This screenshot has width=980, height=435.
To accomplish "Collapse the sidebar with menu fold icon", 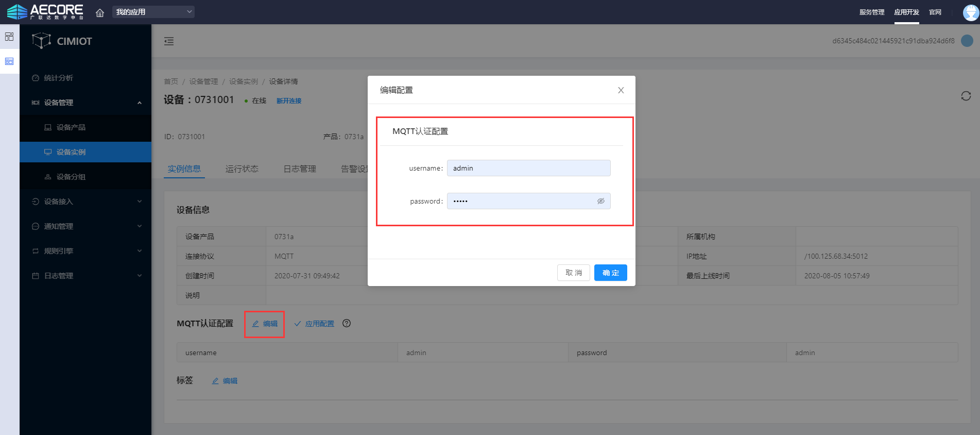I will (169, 41).
